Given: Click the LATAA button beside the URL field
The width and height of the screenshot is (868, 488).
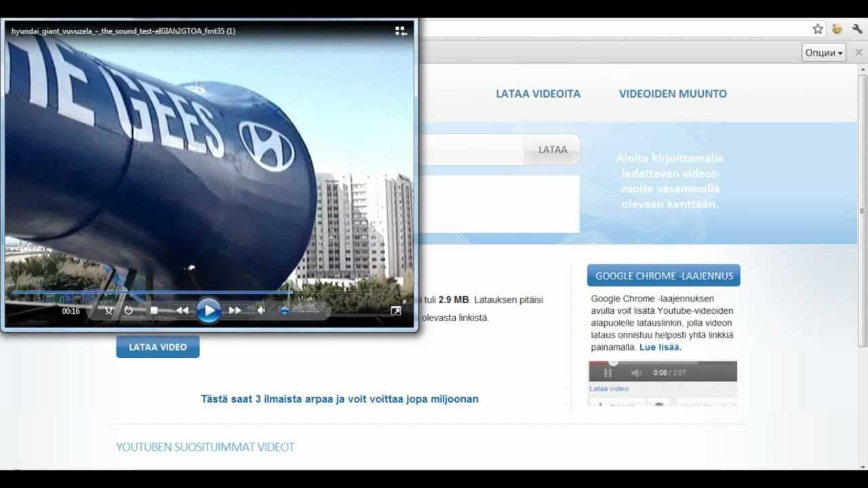Looking at the screenshot, I should click(553, 149).
